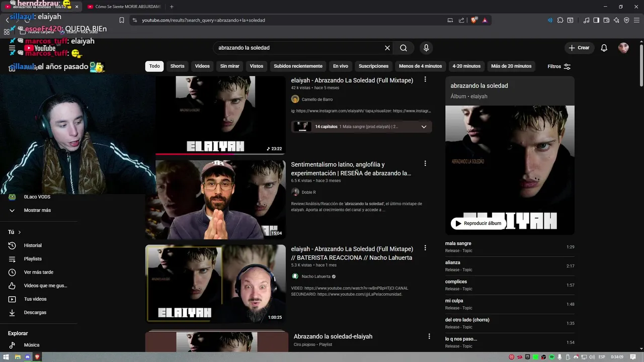Open the search filters sliders icon
This screenshot has width=644, height=362.
567,66
